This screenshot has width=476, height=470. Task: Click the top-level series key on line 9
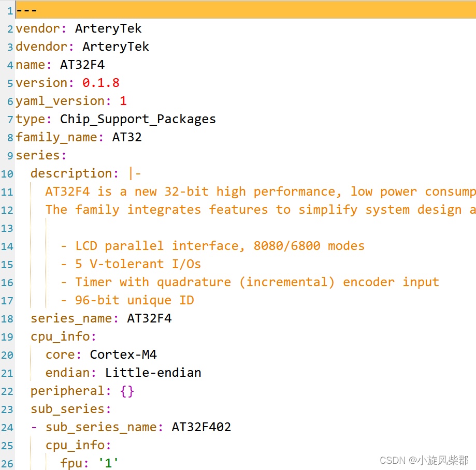click(38, 155)
